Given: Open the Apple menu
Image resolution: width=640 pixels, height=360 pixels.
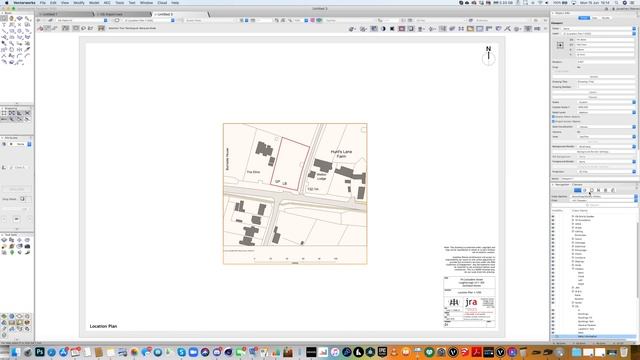Looking at the screenshot, I should point(7,2).
